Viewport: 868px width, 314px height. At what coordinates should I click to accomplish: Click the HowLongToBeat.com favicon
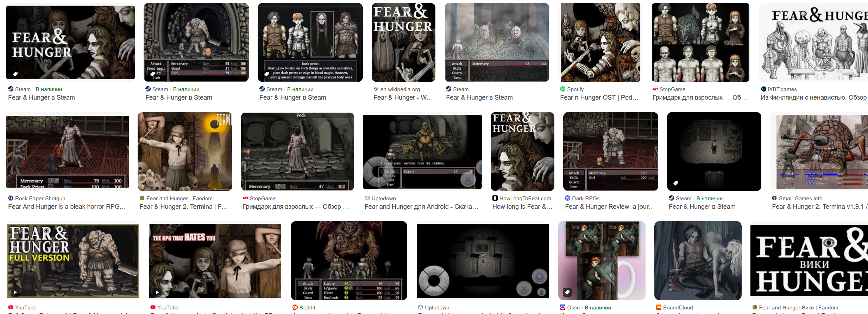(x=495, y=198)
